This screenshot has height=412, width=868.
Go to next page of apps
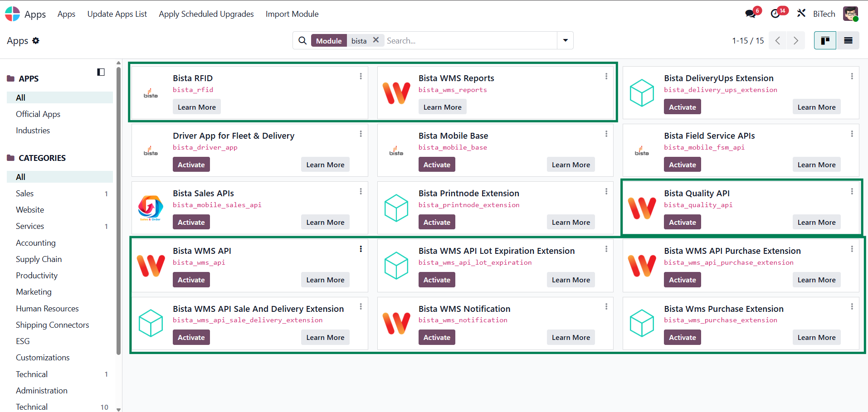(x=796, y=40)
